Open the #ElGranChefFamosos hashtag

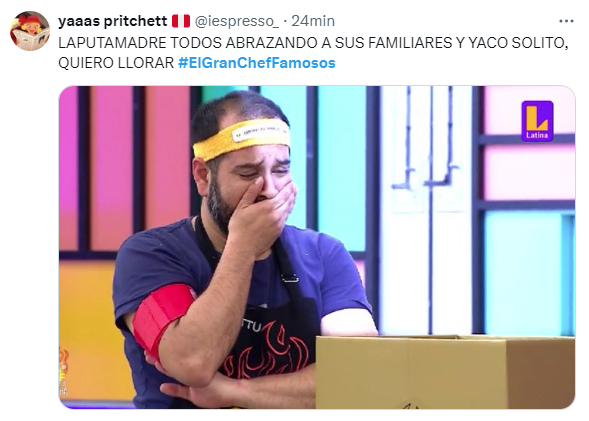[x=257, y=63]
